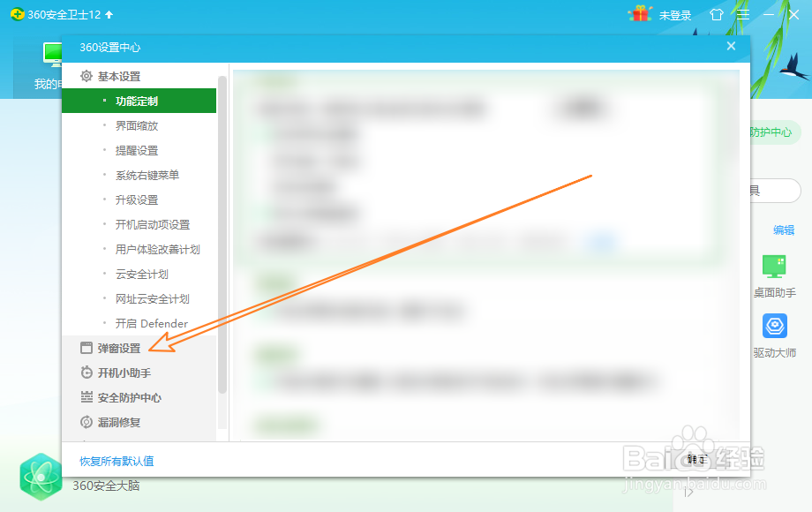Viewport: 812px width, 512px height.
Task: Click 未登录 to log in
Action: click(x=675, y=16)
